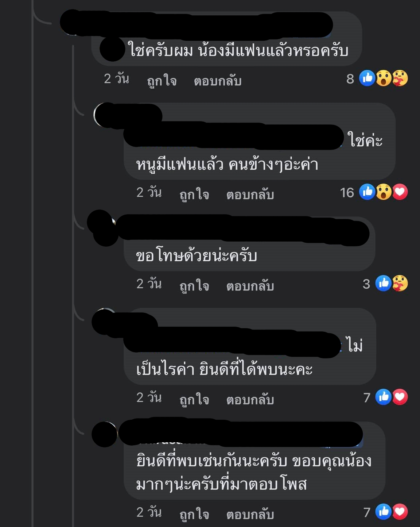
Task: Click ตอบกลับ under the first comment
Action: (x=218, y=81)
